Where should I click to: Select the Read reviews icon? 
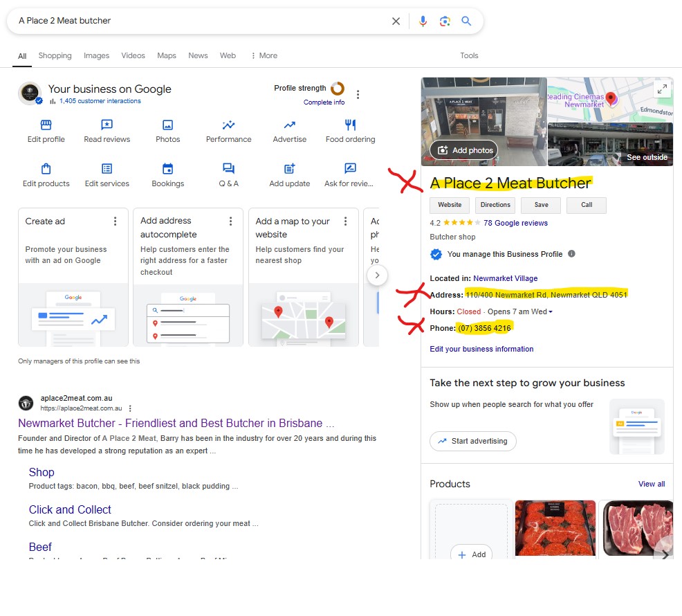pyautogui.click(x=107, y=125)
